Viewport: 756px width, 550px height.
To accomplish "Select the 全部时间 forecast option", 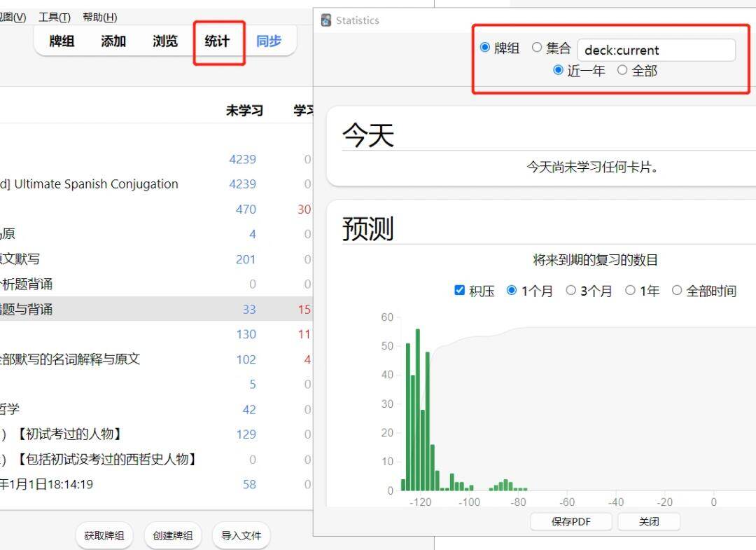I will (677, 291).
